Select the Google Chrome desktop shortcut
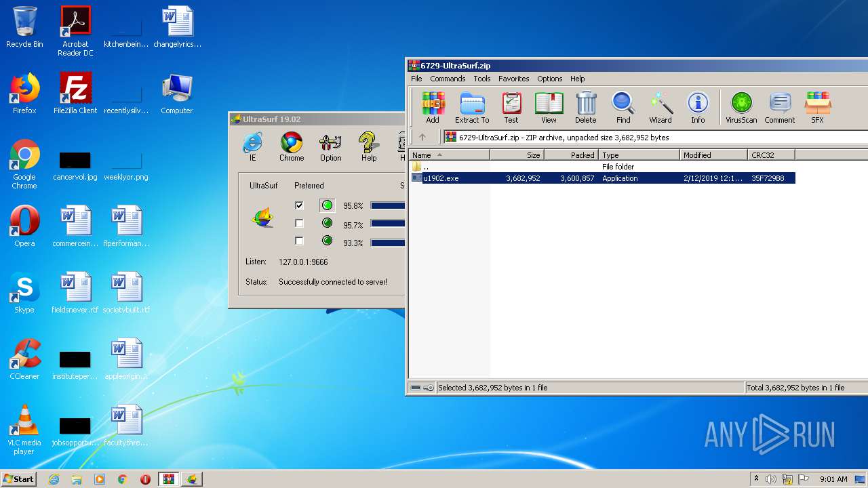Viewport: 868px width, 488px height. coord(24,164)
